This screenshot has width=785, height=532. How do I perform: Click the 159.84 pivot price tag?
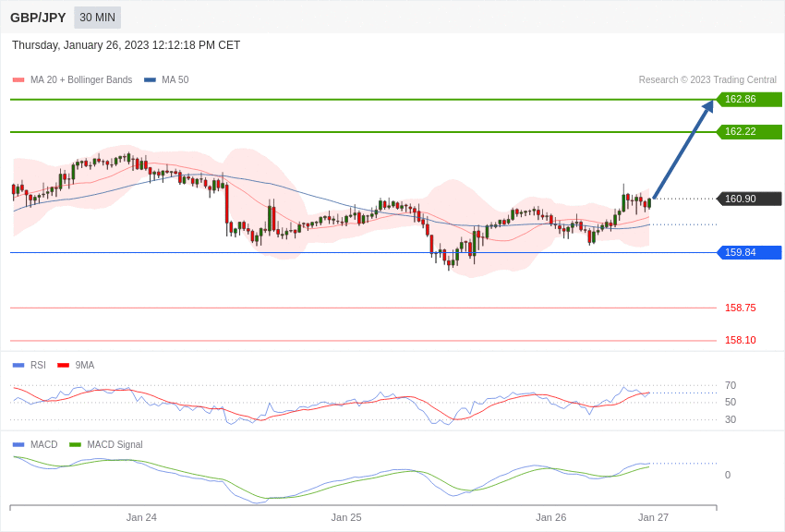click(x=750, y=252)
